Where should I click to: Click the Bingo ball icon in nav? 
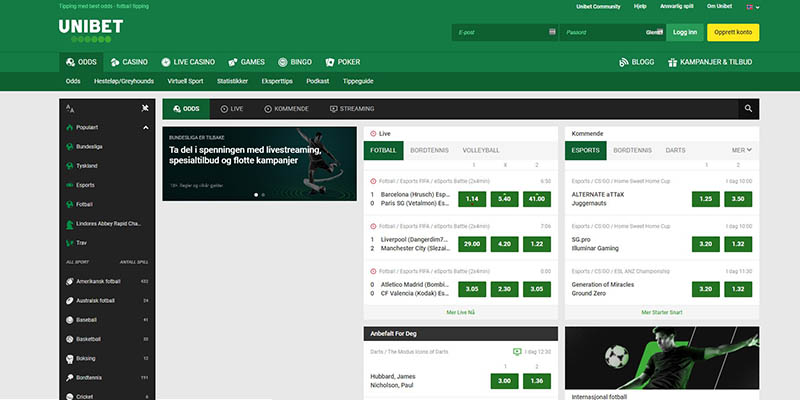pos(283,62)
